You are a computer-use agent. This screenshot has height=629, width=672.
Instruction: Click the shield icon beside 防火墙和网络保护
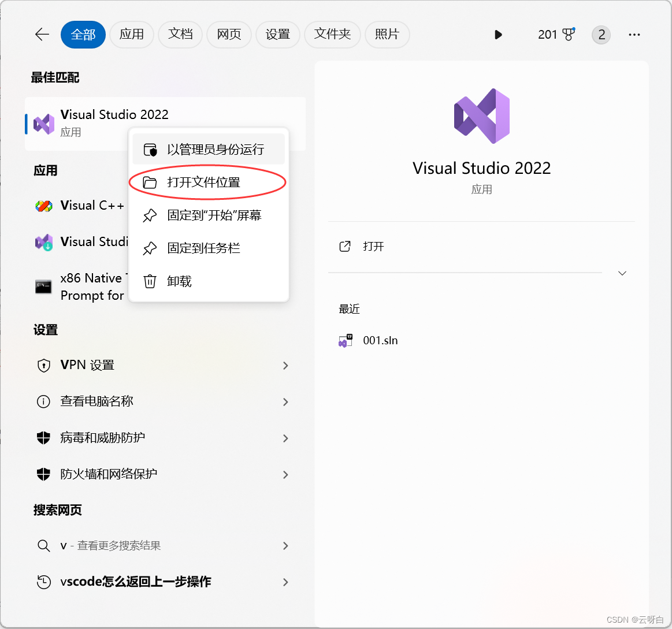click(44, 474)
